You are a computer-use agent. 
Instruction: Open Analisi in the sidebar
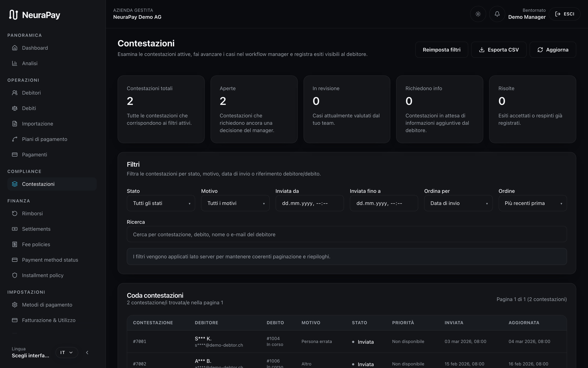tap(52, 63)
